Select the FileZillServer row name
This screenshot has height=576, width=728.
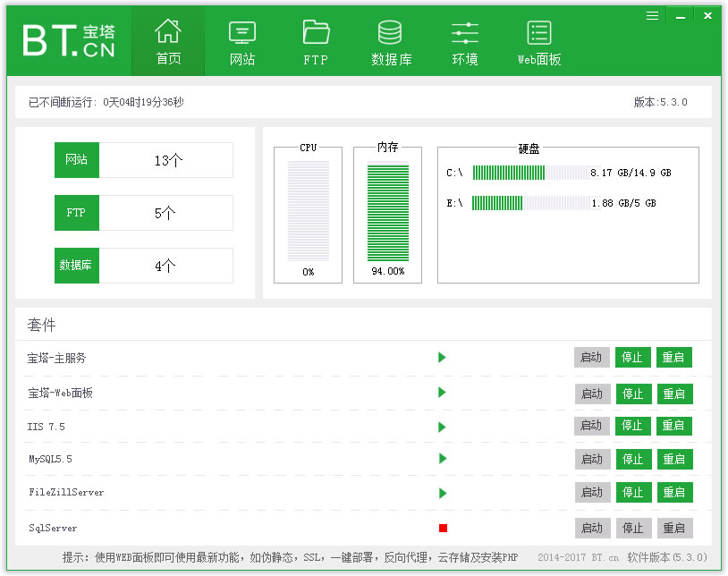(66, 493)
